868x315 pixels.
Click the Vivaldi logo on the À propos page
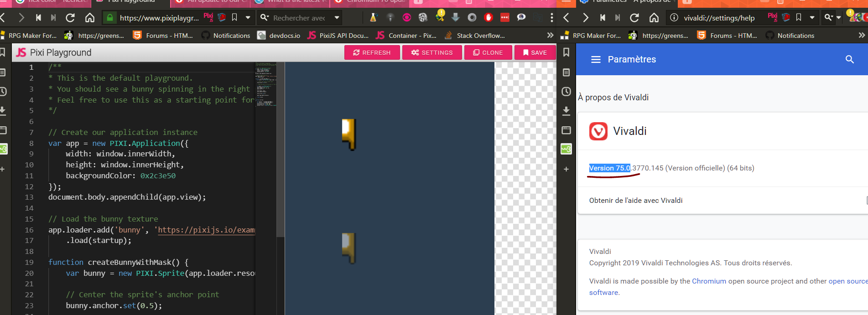pos(598,131)
